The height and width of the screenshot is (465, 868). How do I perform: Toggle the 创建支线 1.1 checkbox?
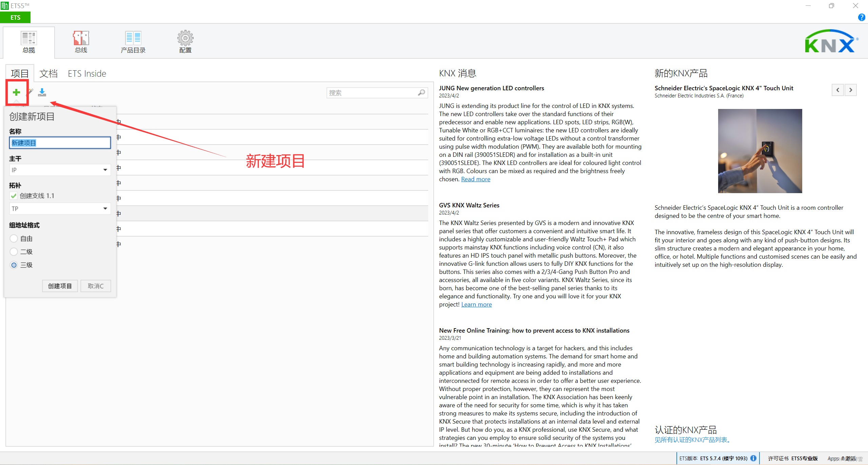click(14, 196)
